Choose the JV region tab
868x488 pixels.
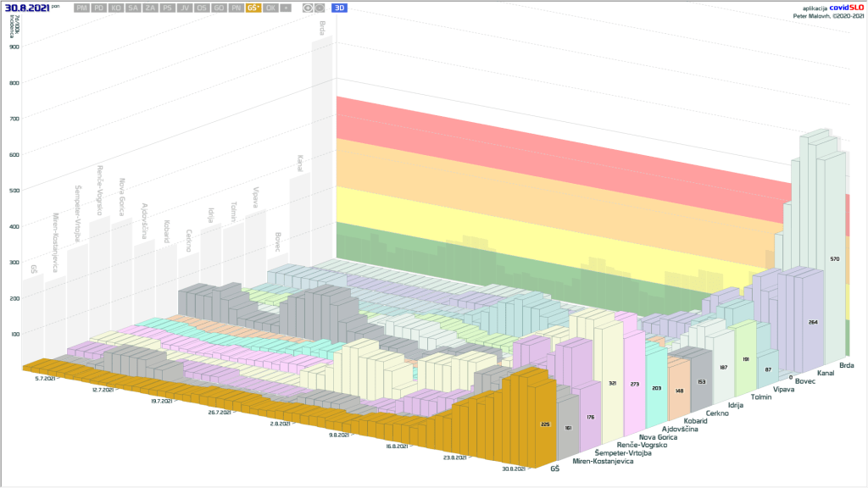[185, 8]
